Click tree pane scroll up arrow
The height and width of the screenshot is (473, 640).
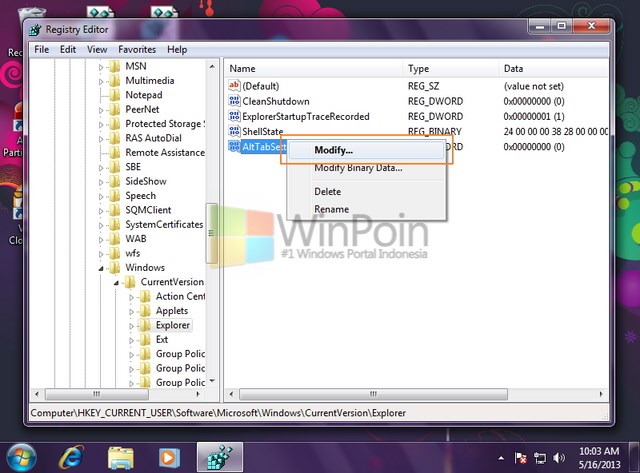212,66
